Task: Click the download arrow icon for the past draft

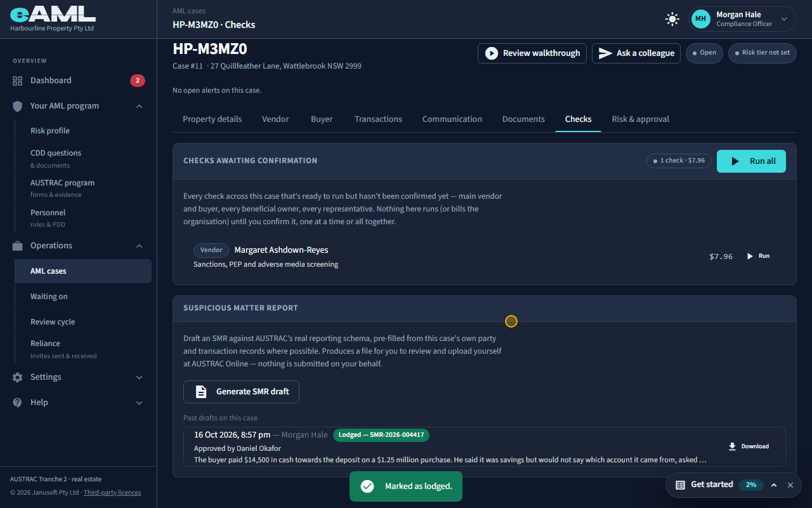Action: 732,446
